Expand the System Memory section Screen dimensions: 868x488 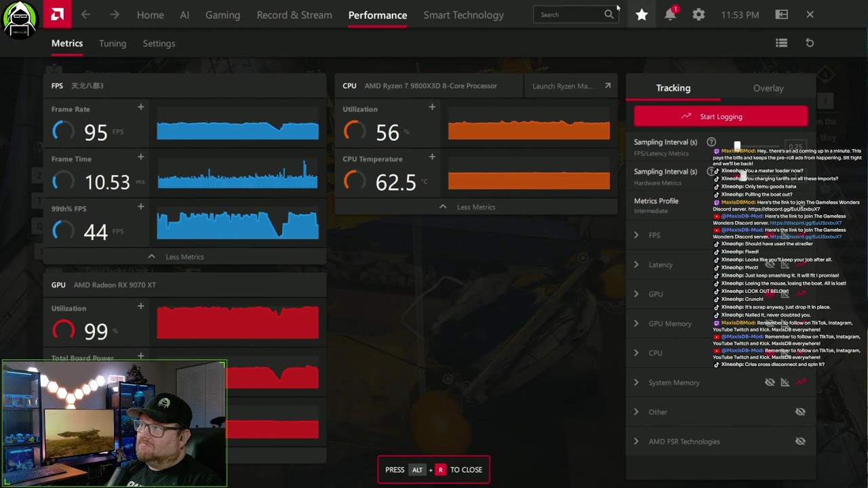[636, 383]
